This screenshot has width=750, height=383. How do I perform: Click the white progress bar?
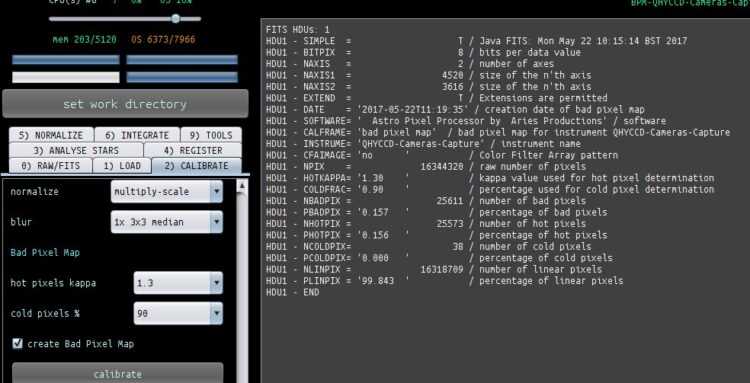click(x=66, y=77)
